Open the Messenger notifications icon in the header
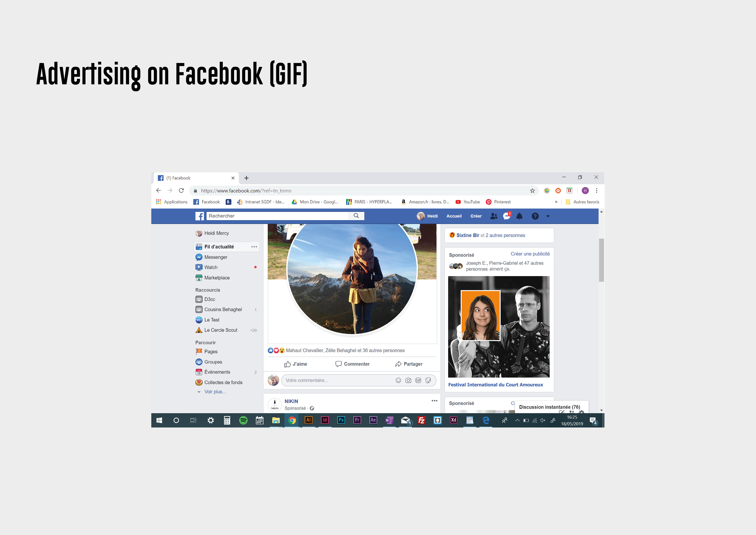756x535 pixels. [507, 216]
